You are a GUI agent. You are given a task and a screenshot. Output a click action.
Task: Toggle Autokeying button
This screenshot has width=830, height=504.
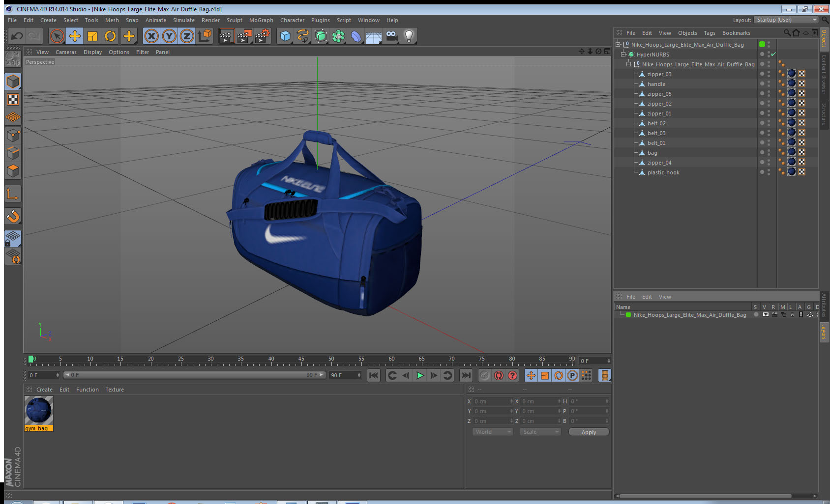(499, 375)
